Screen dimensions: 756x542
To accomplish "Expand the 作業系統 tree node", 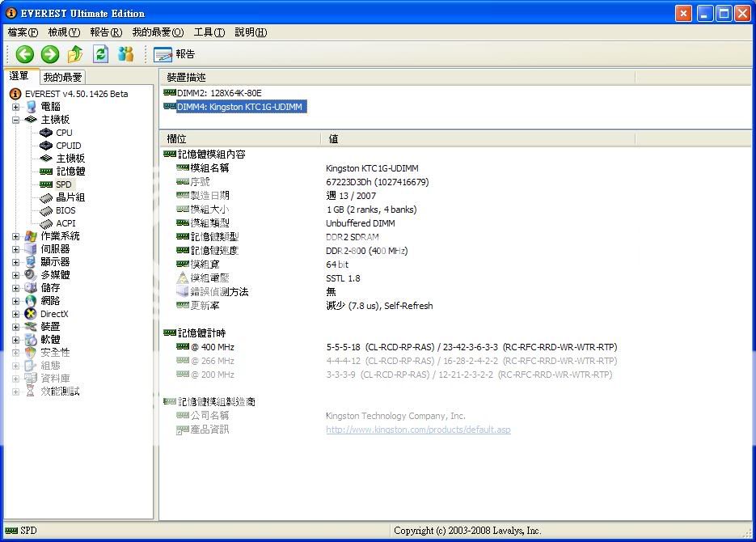I will click(16, 236).
